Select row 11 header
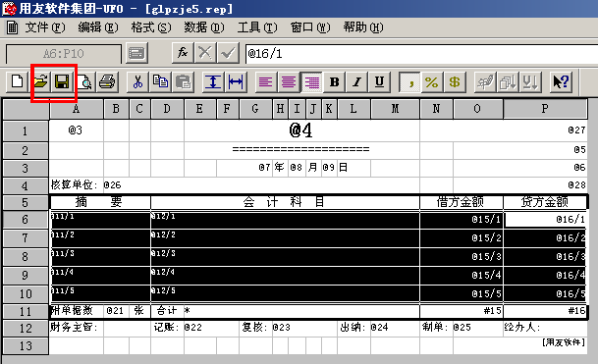The width and height of the screenshot is (598, 364). click(x=26, y=311)
